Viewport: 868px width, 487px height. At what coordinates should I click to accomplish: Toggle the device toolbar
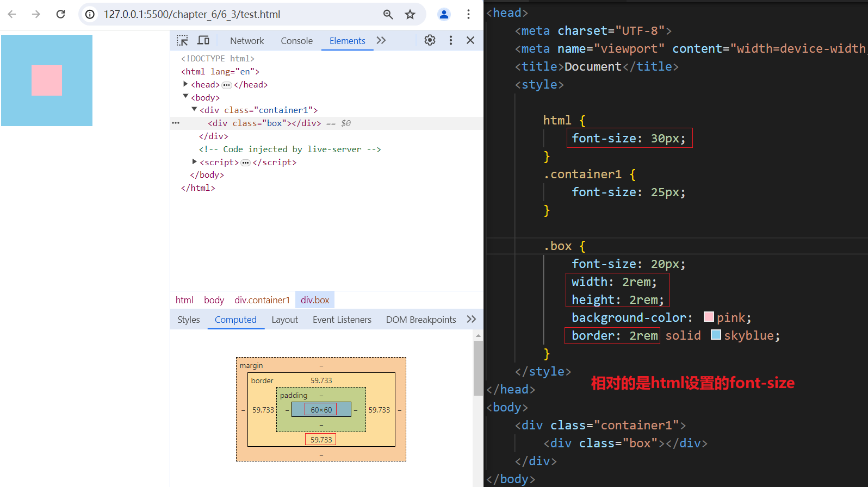pos(203,40)
